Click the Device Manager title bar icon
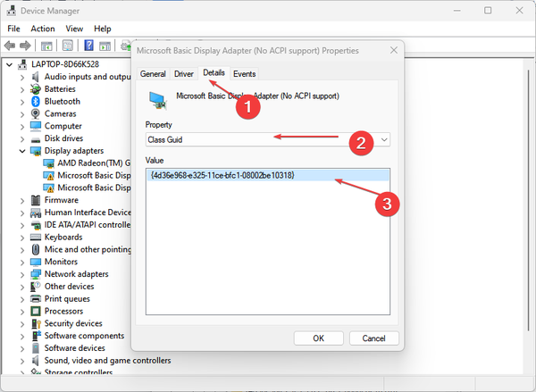Viewport: 536px width, 392px height. (x=11, y=11)
